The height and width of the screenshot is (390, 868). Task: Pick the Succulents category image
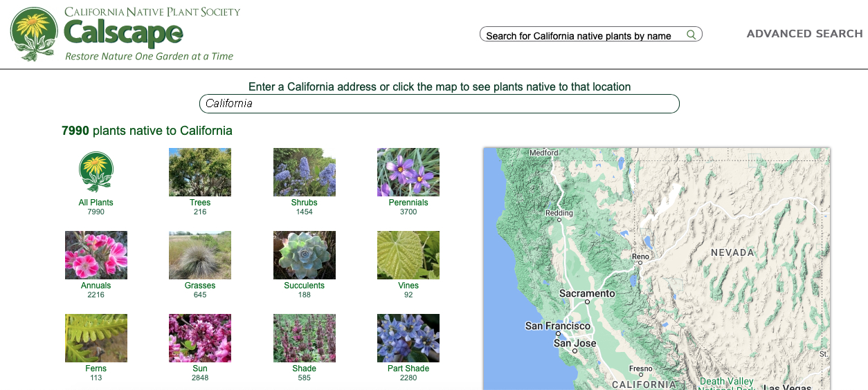click(x=305, y=255)
